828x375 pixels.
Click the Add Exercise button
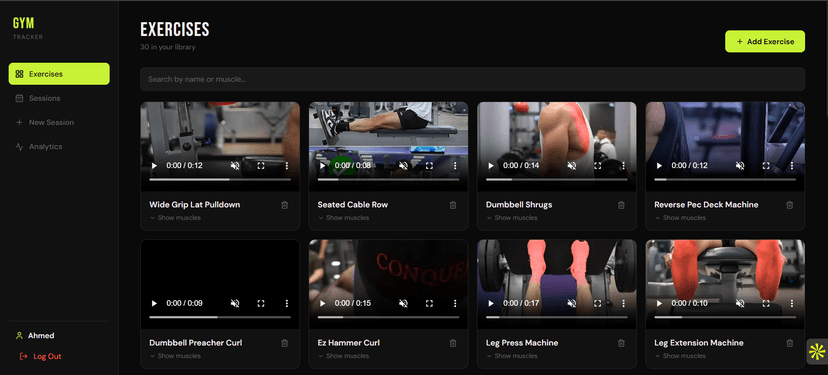click(x=765, y=41)
